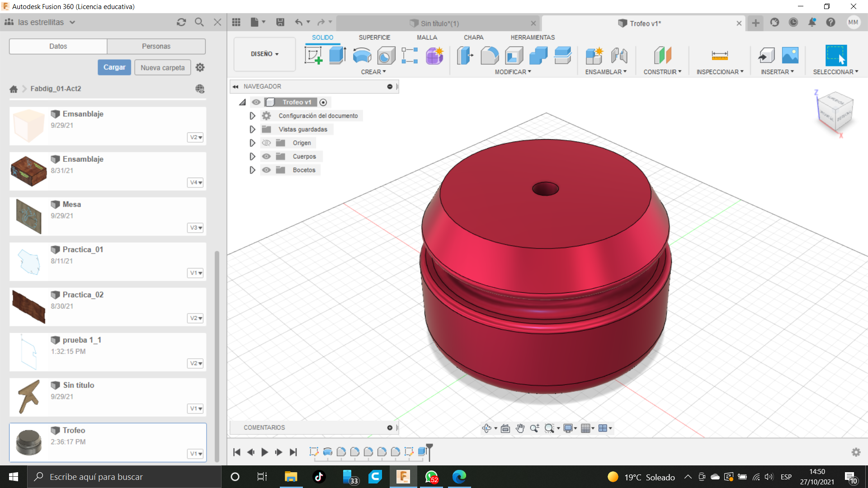Toggle visibility of Bocetos folder

coord(266,170)
